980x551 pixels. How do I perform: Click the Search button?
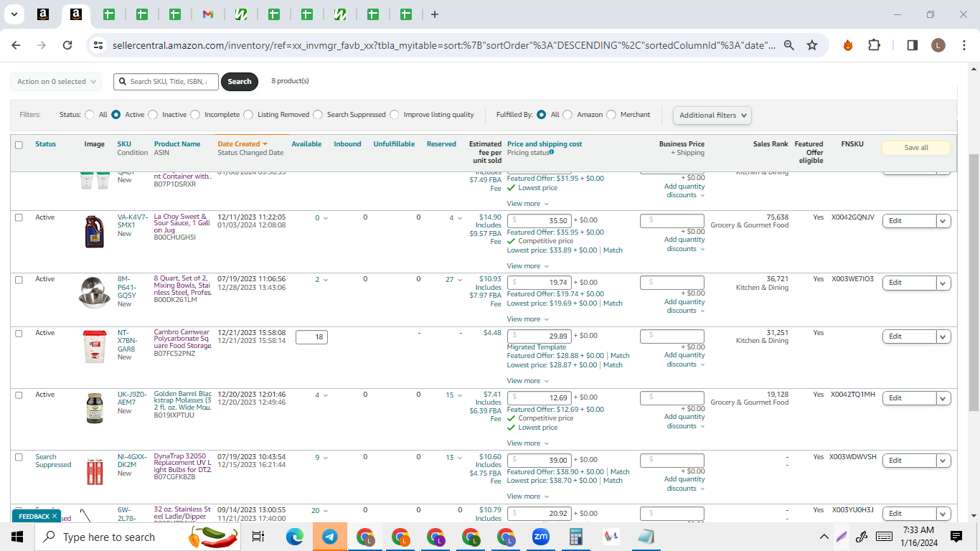pyautogui.click(x=240, y=82)
